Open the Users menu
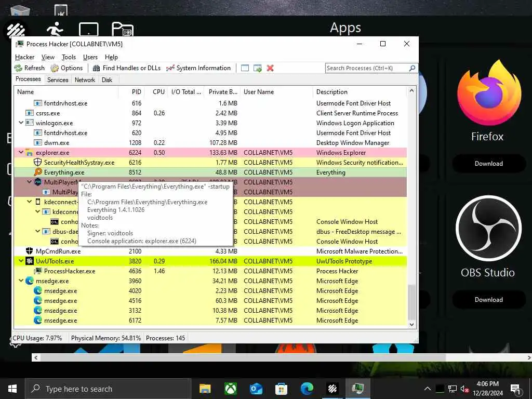 click(90, 57)
